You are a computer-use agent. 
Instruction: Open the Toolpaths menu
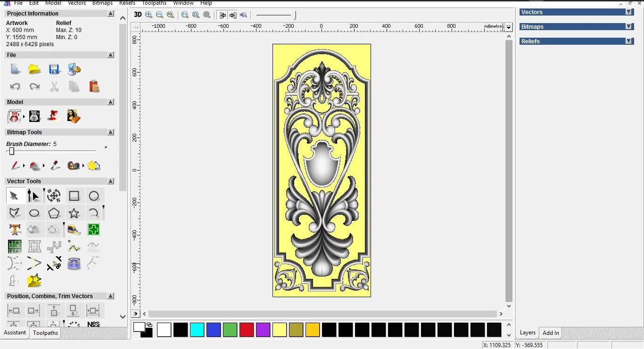click(x=154, y=3)
